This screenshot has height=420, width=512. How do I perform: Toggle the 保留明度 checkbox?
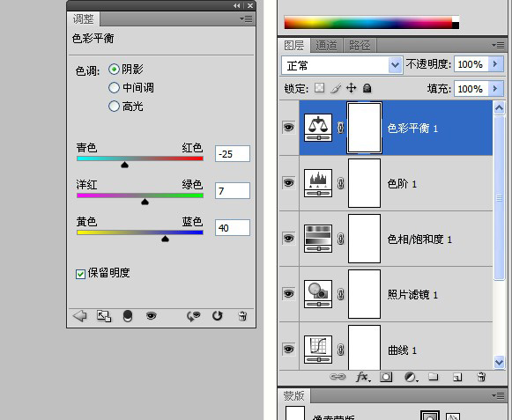pyautogui.click(x=80, y=274)
